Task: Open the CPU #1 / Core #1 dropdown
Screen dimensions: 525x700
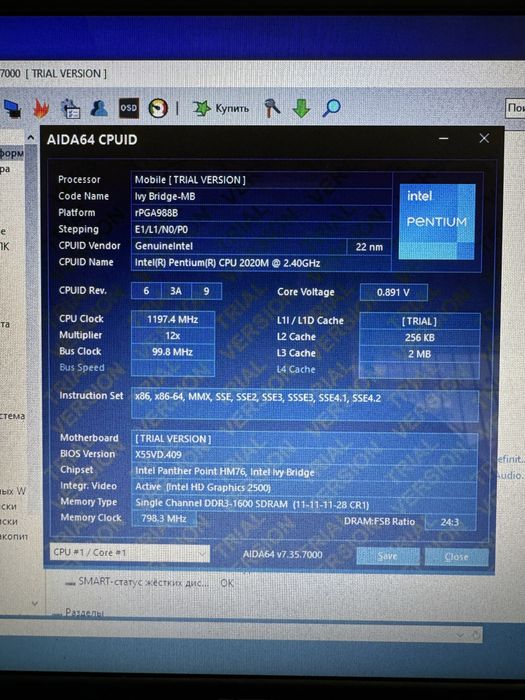Action: pyautogui.click(x=129, y=553)
